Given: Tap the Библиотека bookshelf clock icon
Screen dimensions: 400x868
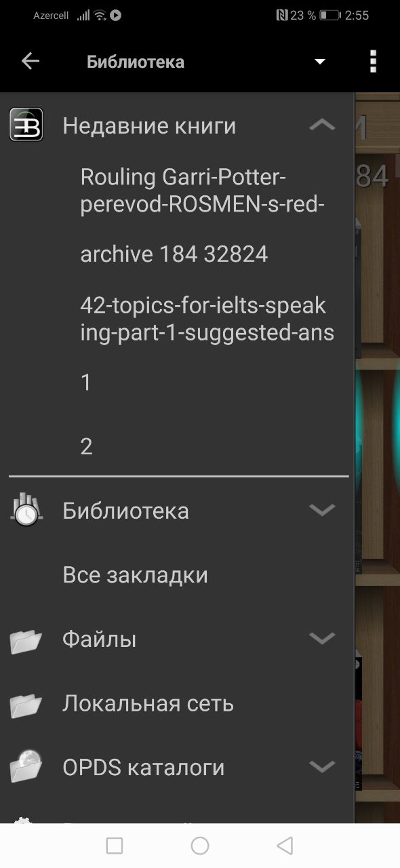Looking at the screenshot, I should 26,510.
